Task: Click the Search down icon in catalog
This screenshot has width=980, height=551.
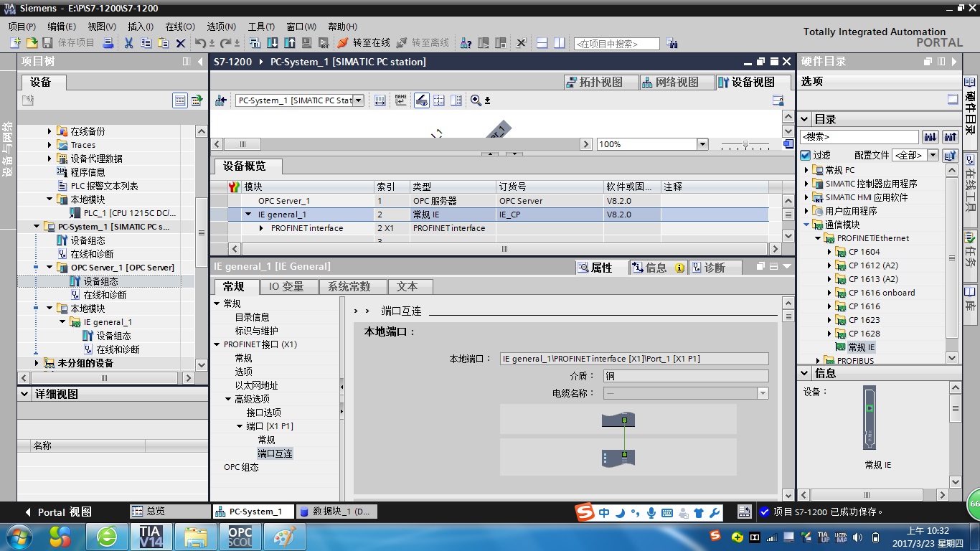Action: tap(930, 136)
